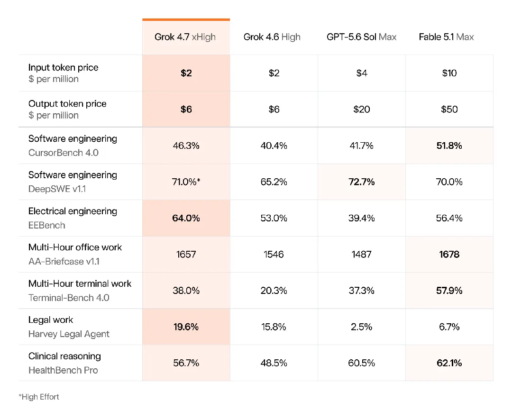The height and width of the screenshot is (420, 512).
Task: Click the *High Effort footnote
Action: tap(39, 397)
